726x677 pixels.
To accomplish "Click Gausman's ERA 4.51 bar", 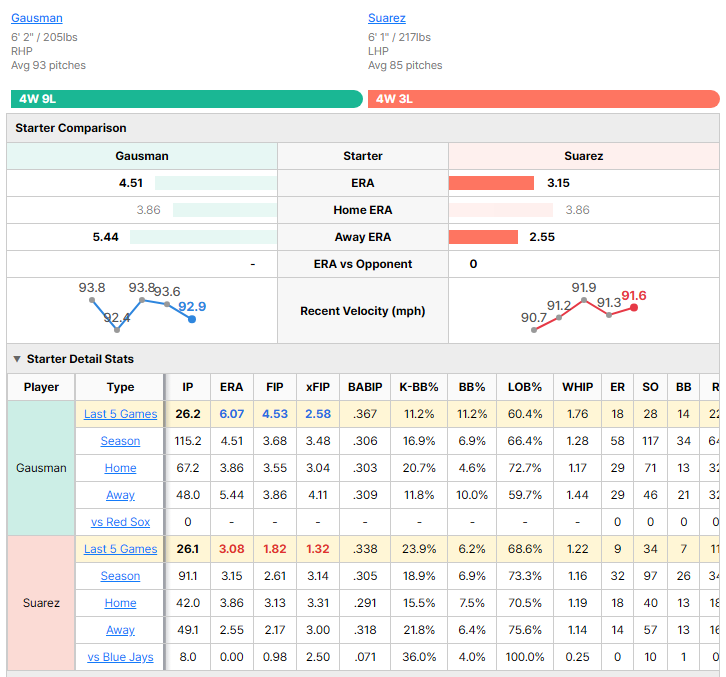I will (x=216, y=183).
